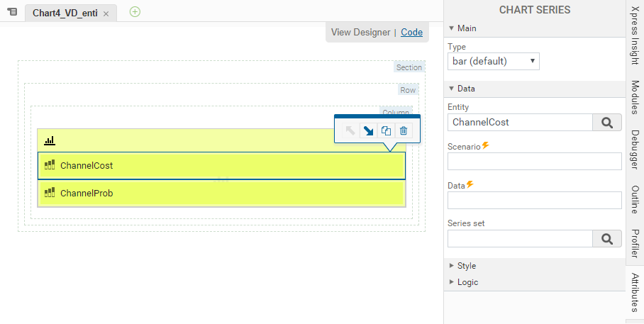The height and width of the screenshot is (324, 644).
Task: Click the chart icon in the chart header
Action: pyautogui.click(x=50, y=140)
